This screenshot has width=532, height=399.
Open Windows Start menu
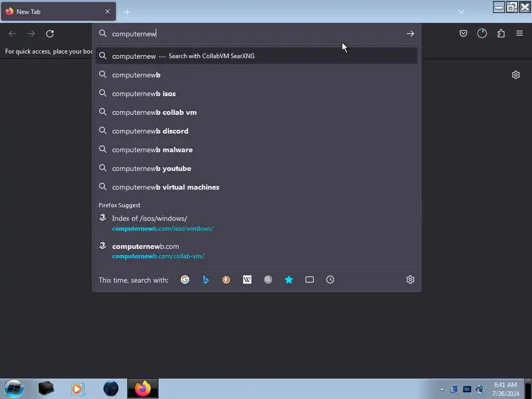14,389
